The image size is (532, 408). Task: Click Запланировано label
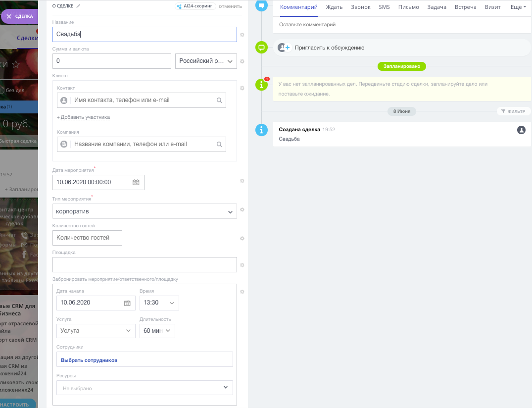pyautogui.click(x=402, y=66)
